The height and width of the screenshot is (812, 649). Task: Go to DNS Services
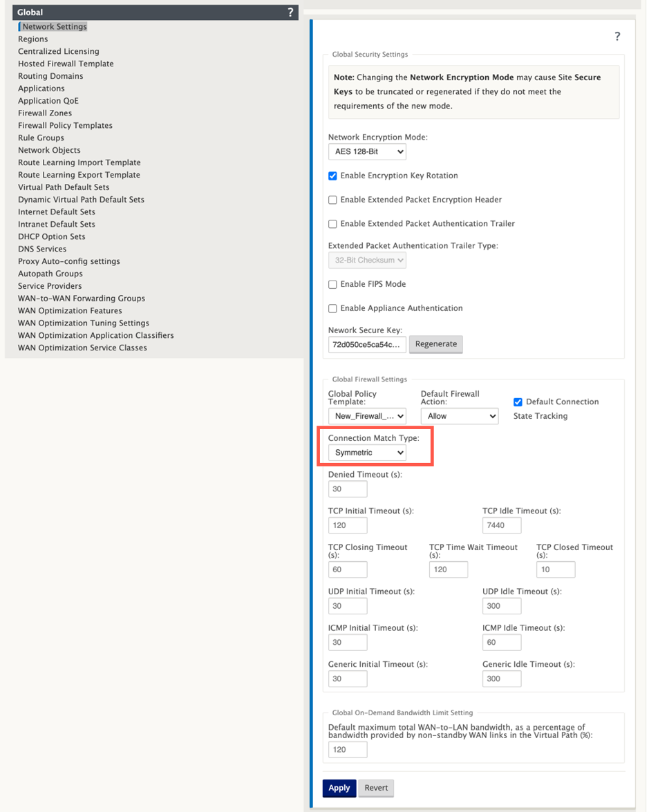[42, 249]
